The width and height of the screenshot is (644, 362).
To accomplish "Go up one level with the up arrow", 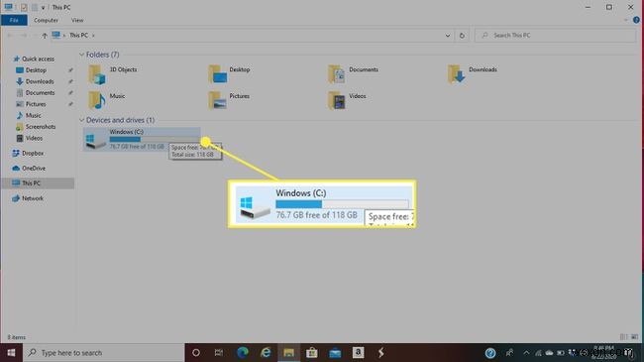I will [x=45, y=36].
